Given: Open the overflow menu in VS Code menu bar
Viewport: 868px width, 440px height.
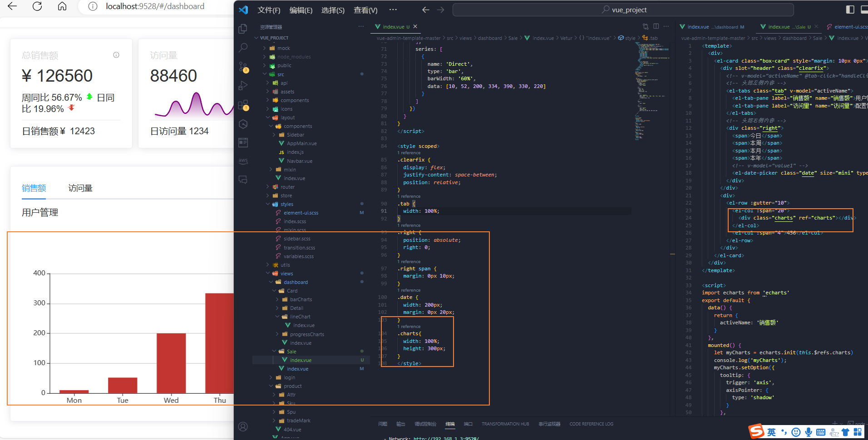Looking at the screenshot, I should (x=393, y=10).
